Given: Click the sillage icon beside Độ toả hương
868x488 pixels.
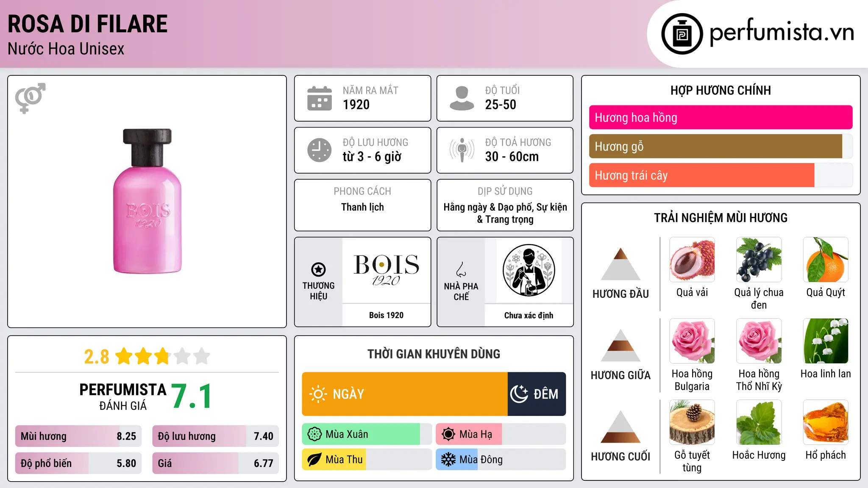Looking at the screenshot, I should click(462, 150).
